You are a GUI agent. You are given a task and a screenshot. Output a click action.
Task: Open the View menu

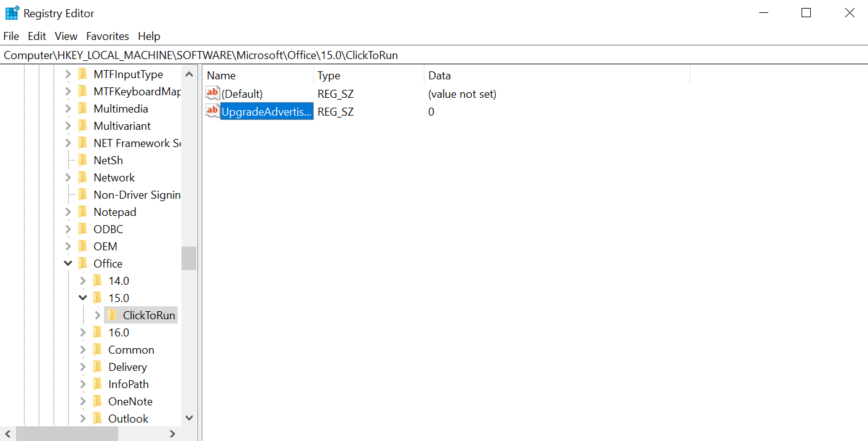[66, 36]
